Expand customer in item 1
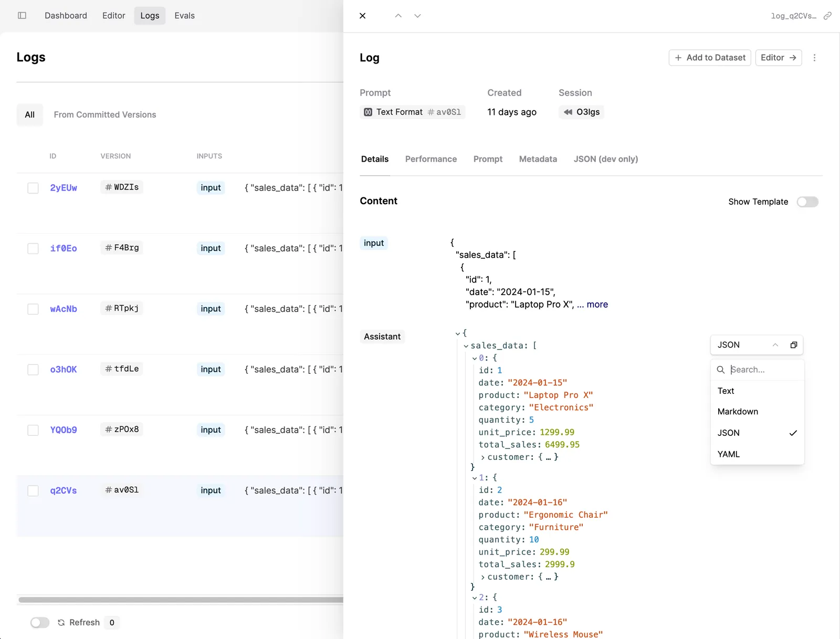Viewport: 840px width, 639px height. pos(483,577)
